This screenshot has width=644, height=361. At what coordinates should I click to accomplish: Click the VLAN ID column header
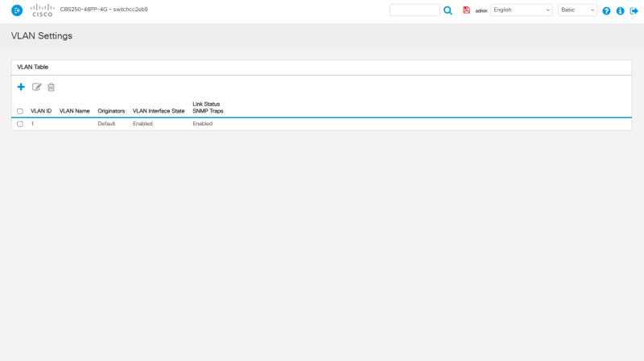point(41,111)
